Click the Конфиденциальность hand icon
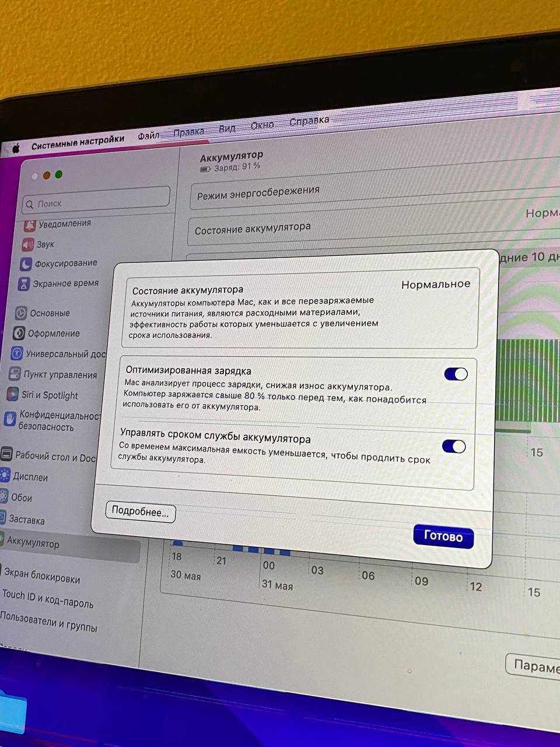 10,419
